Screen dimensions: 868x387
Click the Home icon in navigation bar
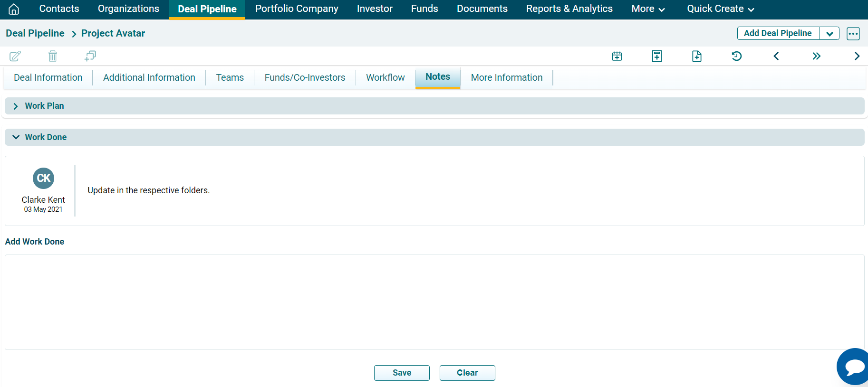coord(14,9)
